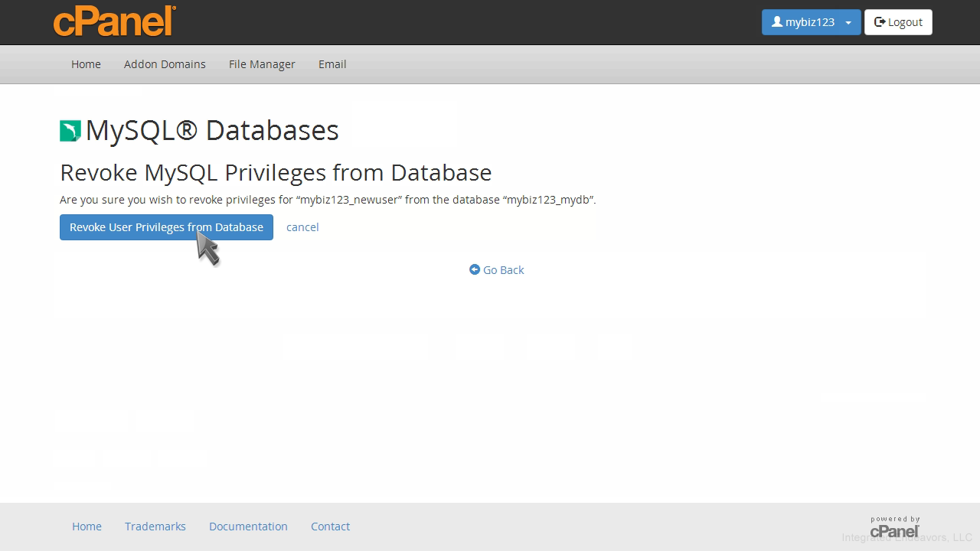Click the Logout button
The width and height of the screenshot is (980, 551).
898,22
